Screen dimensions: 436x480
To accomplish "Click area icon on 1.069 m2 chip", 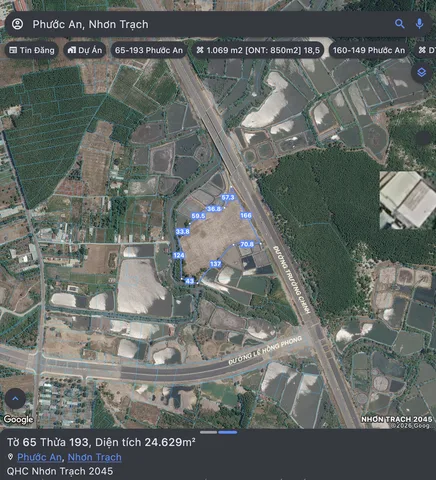I will [200, 50].
